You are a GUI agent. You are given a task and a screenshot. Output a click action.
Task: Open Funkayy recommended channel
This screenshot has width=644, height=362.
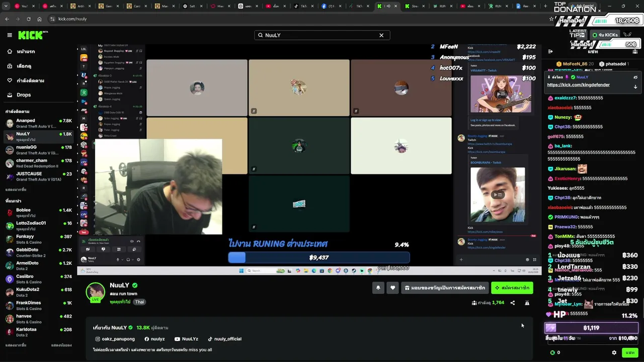tap(39, 239)
